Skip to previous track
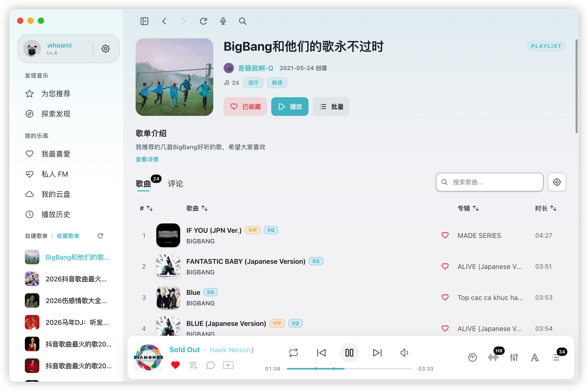588x391 pixels. pos(321,353)
